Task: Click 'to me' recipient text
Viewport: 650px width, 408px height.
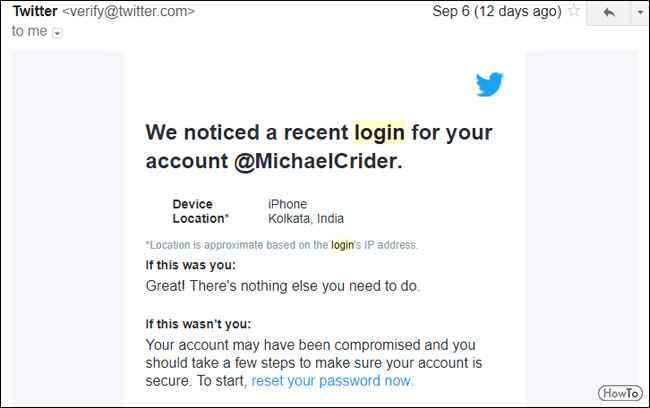Action: (29, 31)
